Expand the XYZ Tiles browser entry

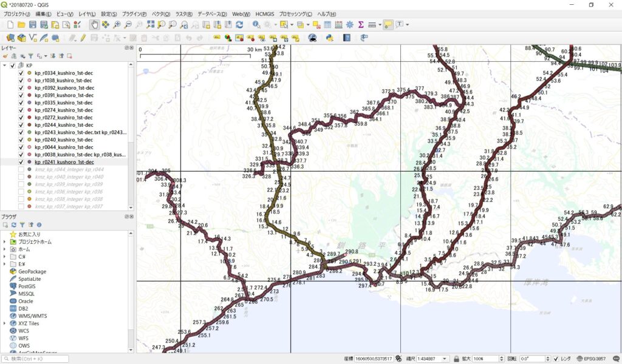(4, 323)
